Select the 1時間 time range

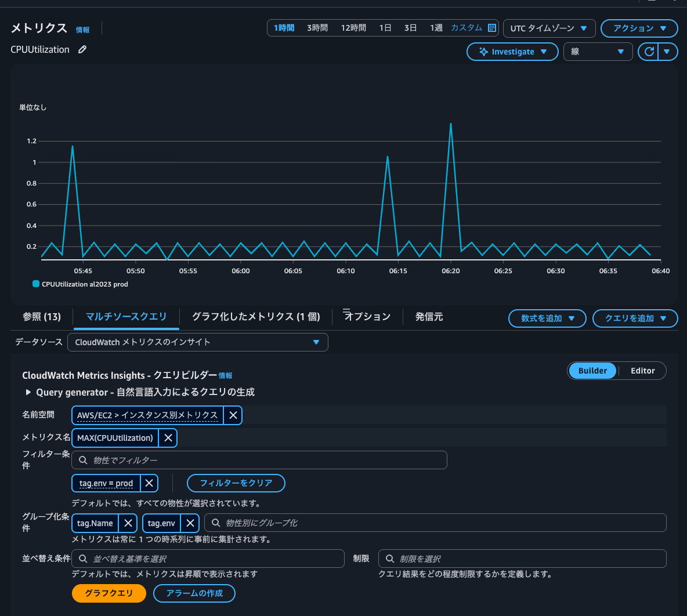point(284,28)
